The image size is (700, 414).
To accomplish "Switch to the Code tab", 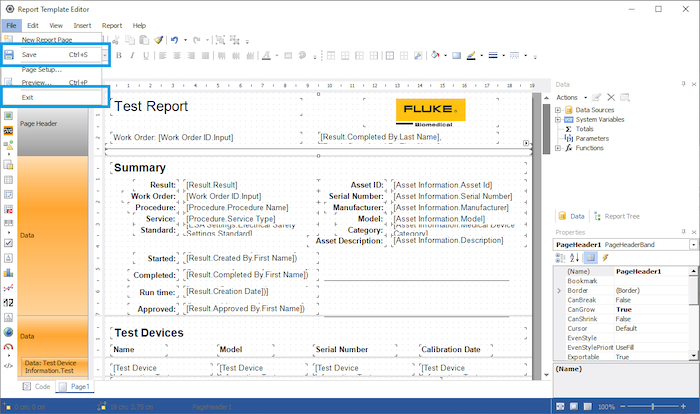I will [37, 385].
